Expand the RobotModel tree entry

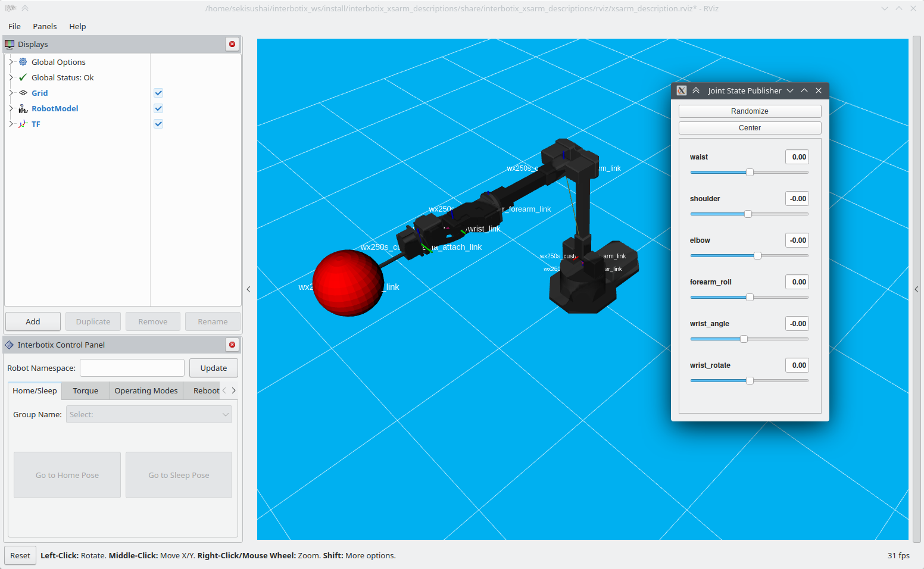tap(11, 108)
